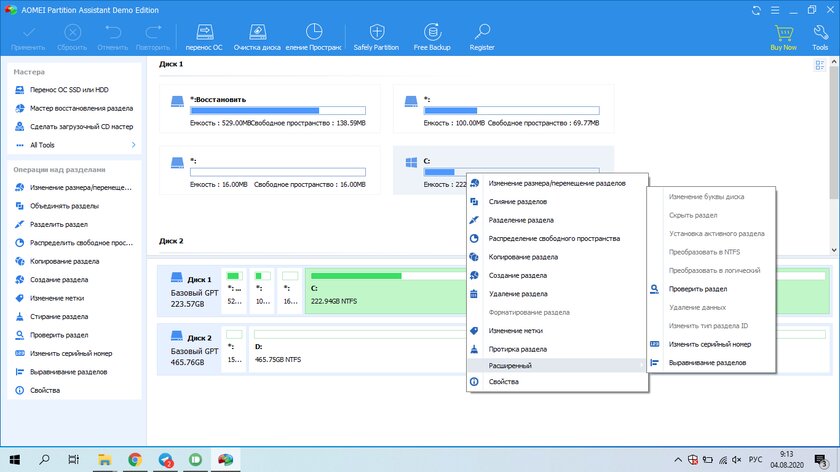Click the Повторить redo arrow
Screen dimensions: 840x472
(153, 37)
